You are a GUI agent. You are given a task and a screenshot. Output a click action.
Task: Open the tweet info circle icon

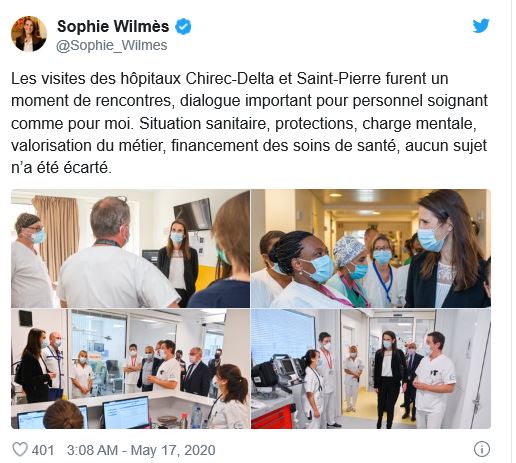click(x=482, y=449)
